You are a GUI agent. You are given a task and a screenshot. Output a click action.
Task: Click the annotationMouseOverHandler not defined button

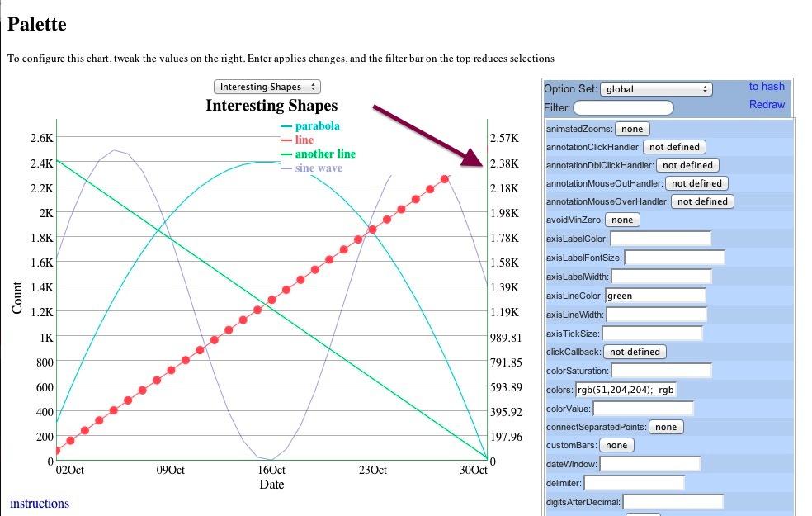coord(702,201)
